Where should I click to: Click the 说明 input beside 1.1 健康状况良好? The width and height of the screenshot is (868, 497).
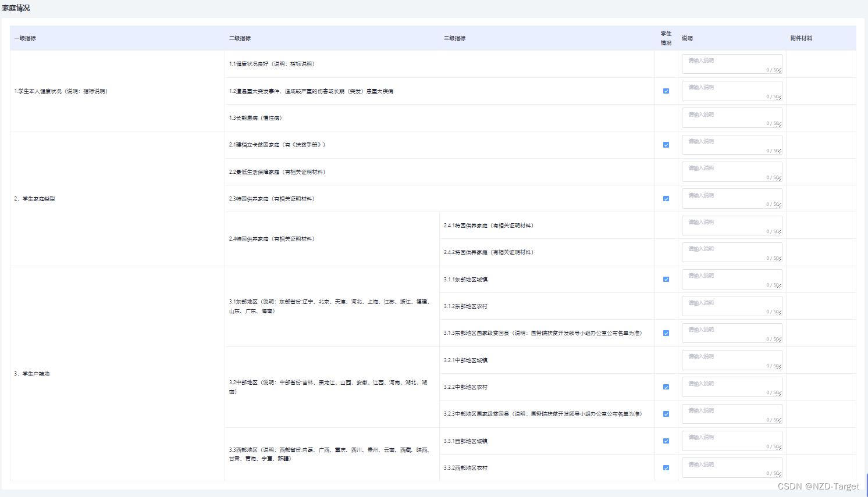(x=731, y=63)
